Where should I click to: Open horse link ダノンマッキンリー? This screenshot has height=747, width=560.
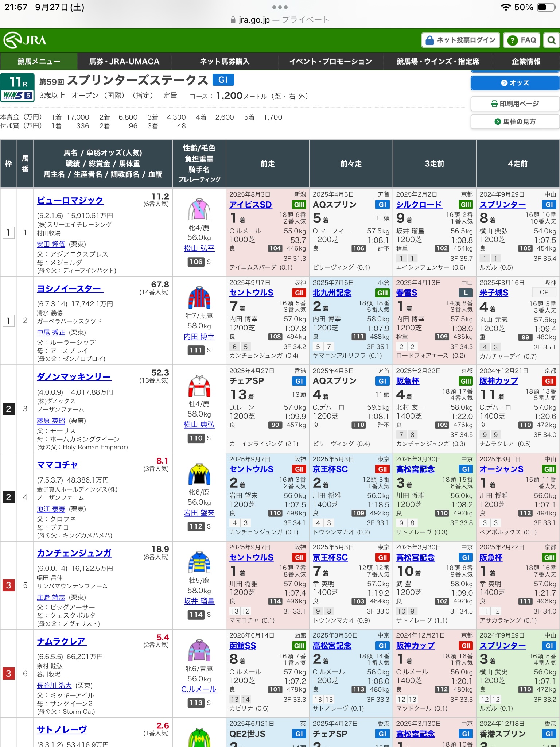click(x=74, y=377)
